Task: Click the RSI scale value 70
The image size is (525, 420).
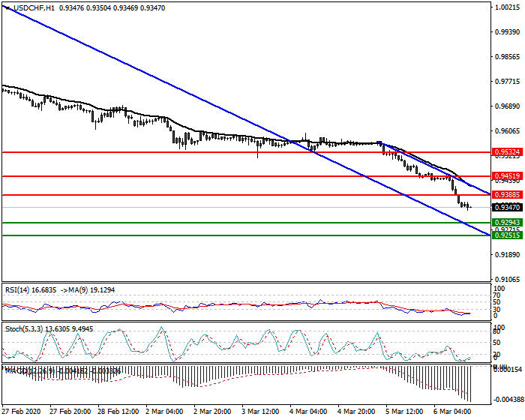Action: pos(497,295)
